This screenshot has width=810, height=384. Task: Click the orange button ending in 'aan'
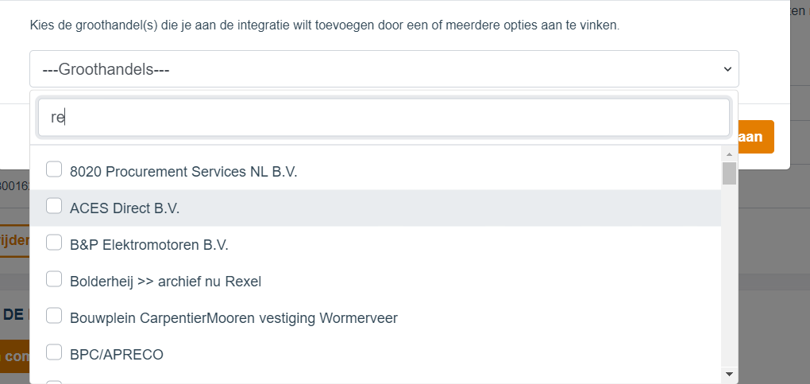(x=756, y=136)
